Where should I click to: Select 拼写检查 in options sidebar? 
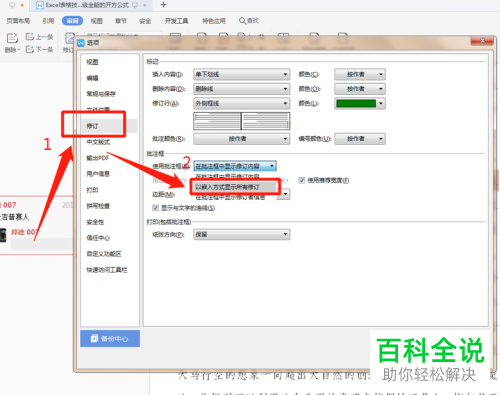coord(98,206)
